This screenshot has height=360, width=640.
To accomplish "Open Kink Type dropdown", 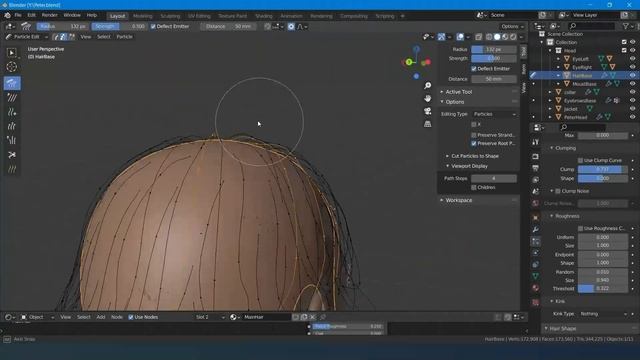I will 602,314.
